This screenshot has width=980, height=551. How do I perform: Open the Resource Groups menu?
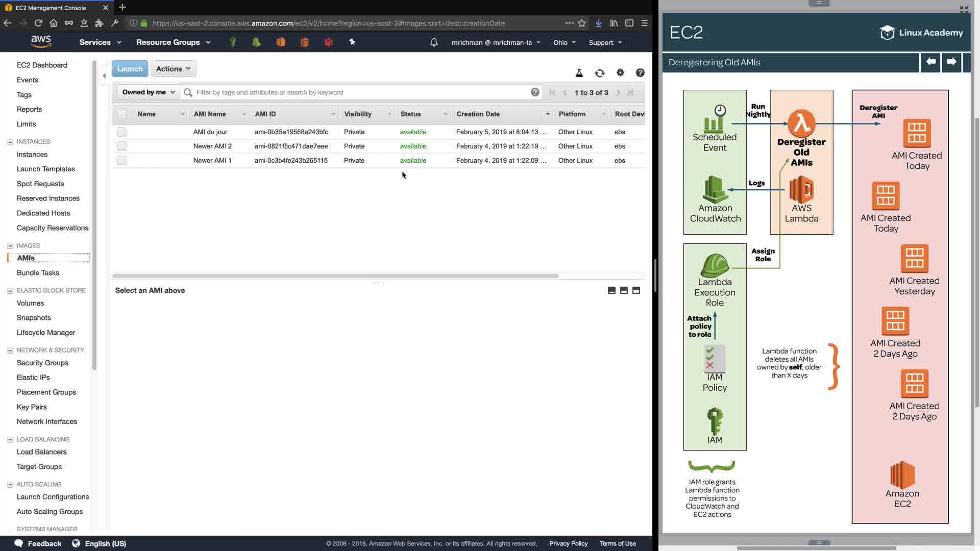click(173, 42)
